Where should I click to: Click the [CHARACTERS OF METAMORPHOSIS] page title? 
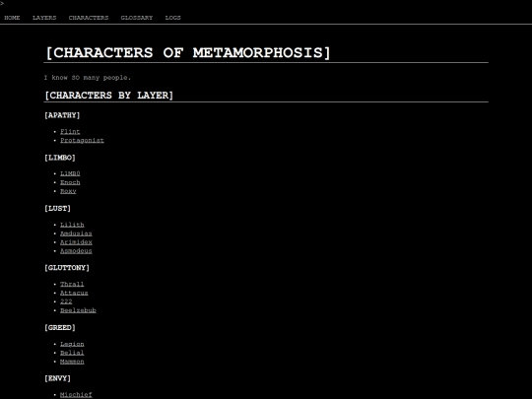pyautogui.click(x=187, y=53)
